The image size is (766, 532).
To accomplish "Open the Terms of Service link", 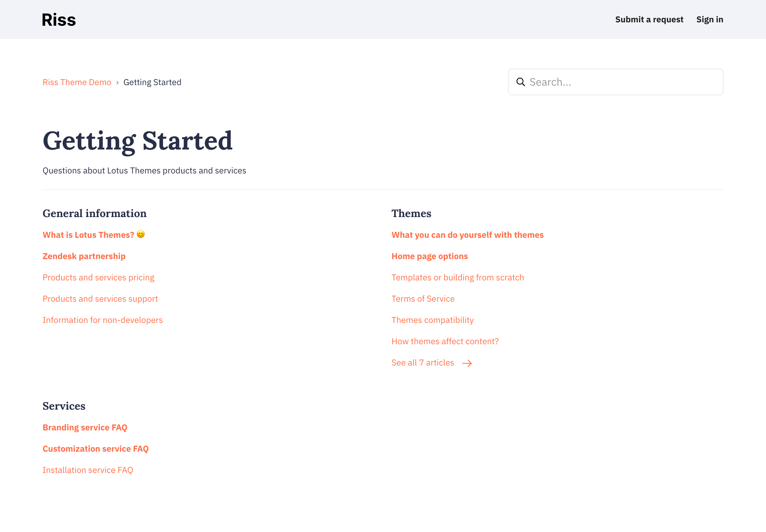I will 423,299.
